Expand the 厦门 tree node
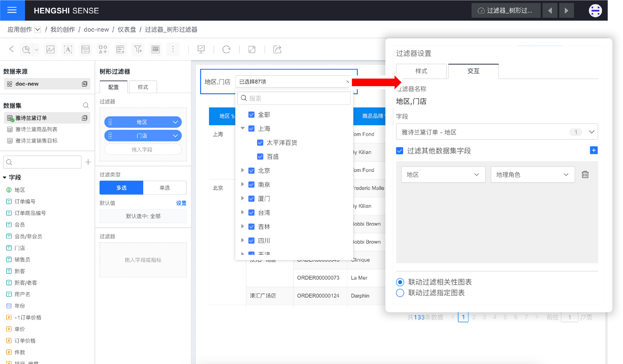 [243, 198]
